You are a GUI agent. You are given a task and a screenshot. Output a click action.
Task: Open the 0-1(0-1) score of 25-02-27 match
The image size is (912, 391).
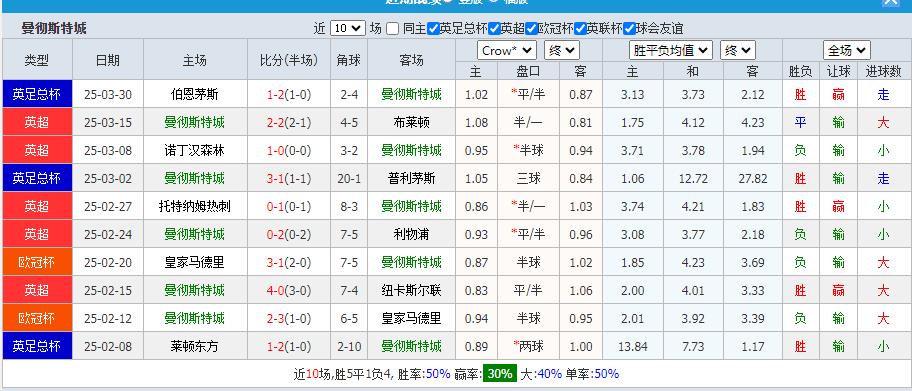(x=289, y=206)
